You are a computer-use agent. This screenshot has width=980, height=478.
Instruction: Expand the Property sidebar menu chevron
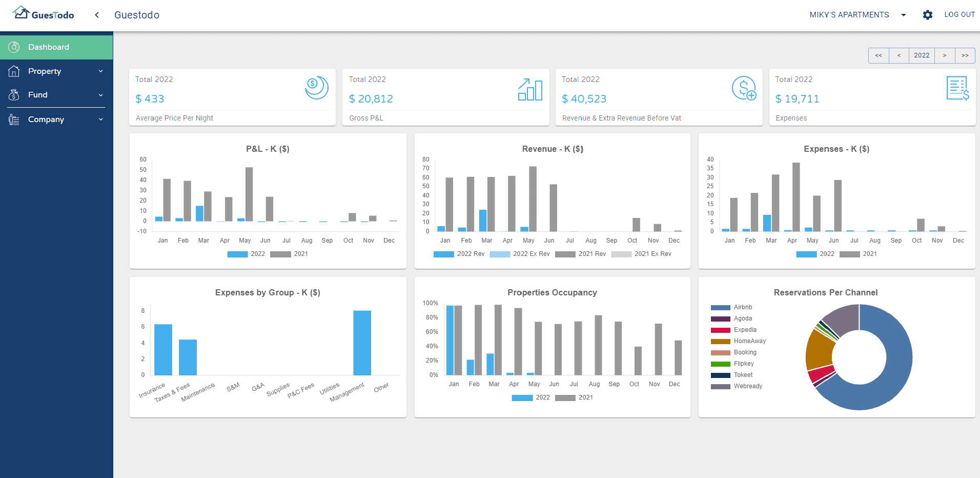(x=100, y=71)
